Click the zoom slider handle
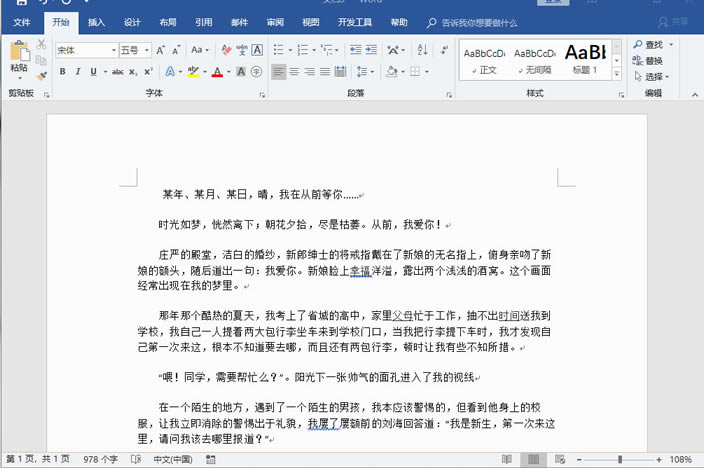 click(620, 459)
